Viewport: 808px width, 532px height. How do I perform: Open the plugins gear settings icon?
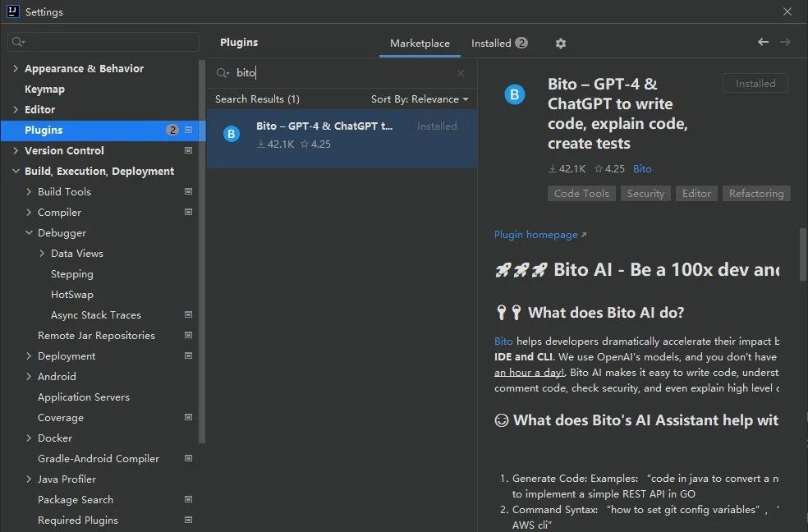tap(561, 44)
